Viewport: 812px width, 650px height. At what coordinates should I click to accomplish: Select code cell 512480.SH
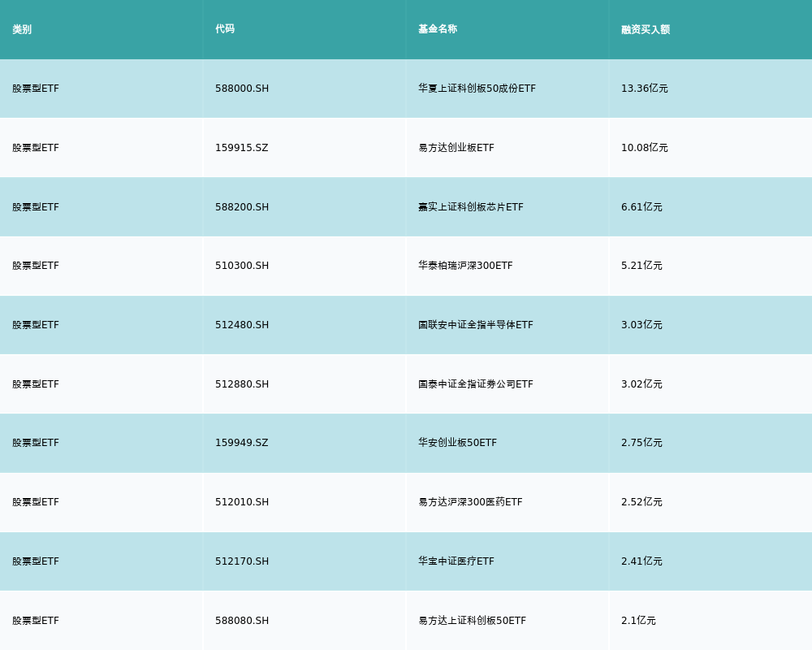click(242, 325)
